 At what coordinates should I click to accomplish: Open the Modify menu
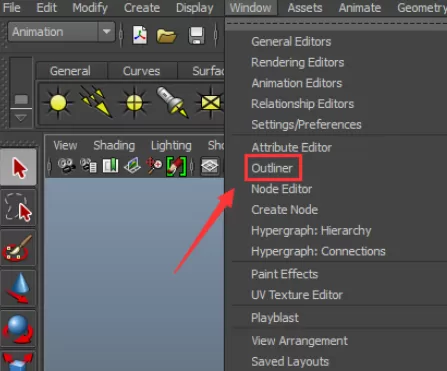click(90, 7)
